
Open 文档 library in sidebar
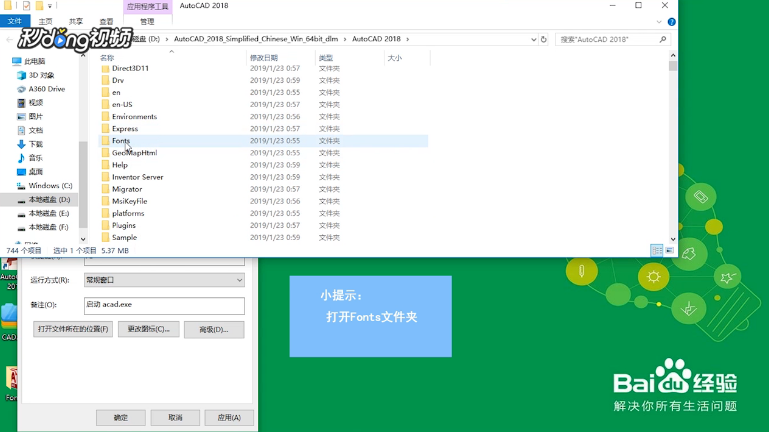[x=35, y=130]
